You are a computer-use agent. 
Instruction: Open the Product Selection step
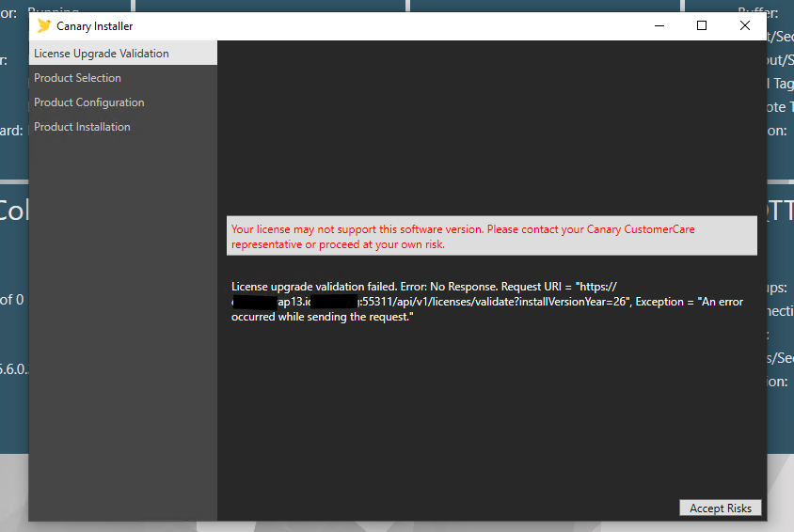click(x=123, y=78)
